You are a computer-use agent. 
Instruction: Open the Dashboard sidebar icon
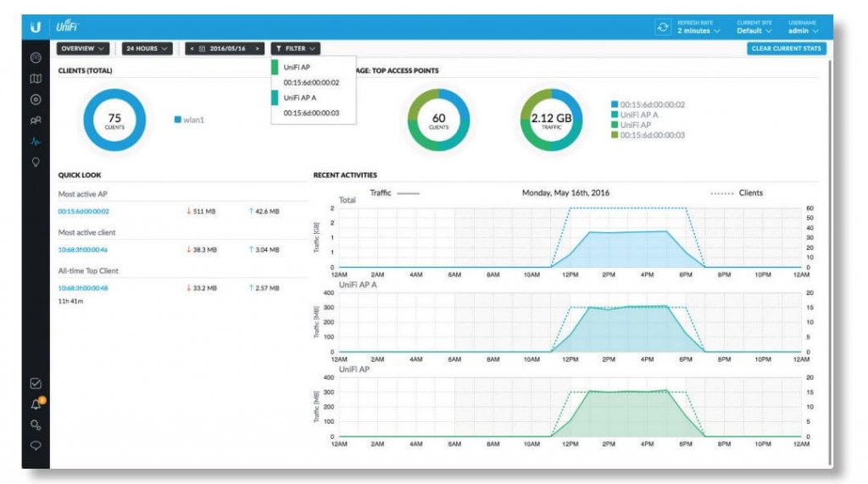click(x=36, y=58)
